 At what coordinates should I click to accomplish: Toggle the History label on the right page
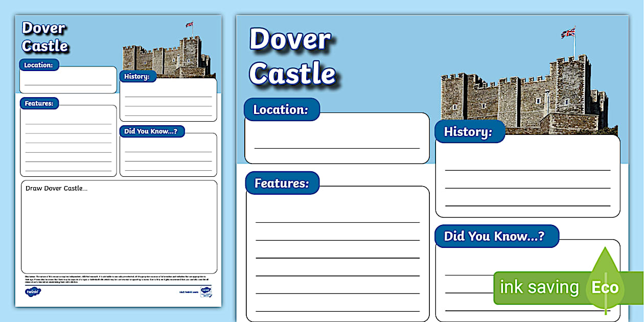coord(469,132)
